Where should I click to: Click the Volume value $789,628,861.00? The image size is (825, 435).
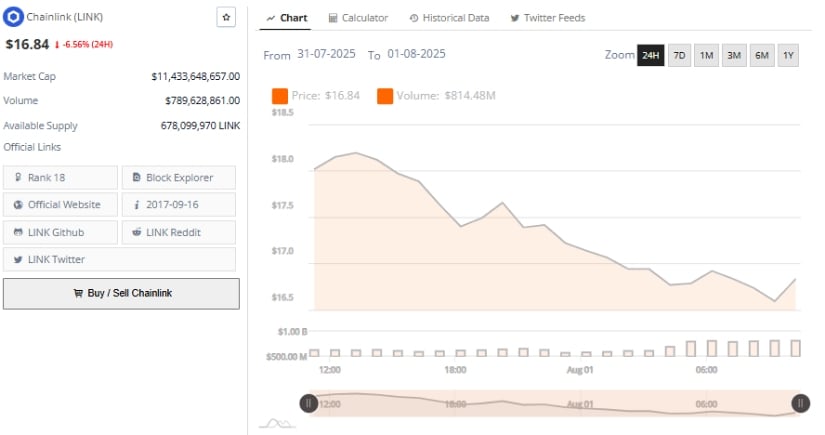pos(202,100)
